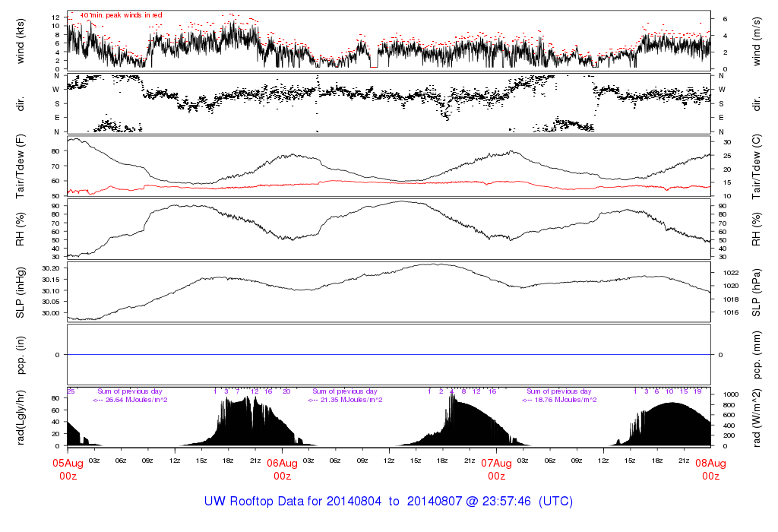Screen dimensions: 778x532
Task: Click the "06Aug 00z" date label
Action: [283, 470]
